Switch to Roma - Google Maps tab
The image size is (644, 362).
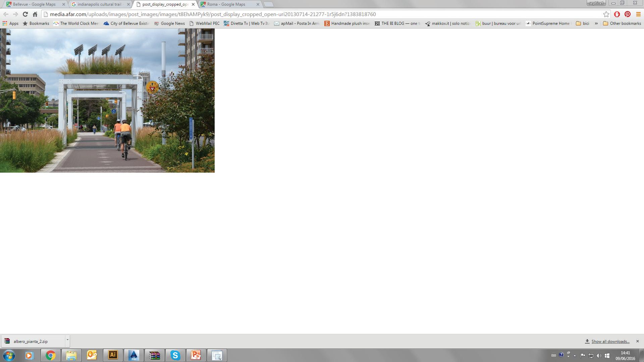click(x=226, y=4)
